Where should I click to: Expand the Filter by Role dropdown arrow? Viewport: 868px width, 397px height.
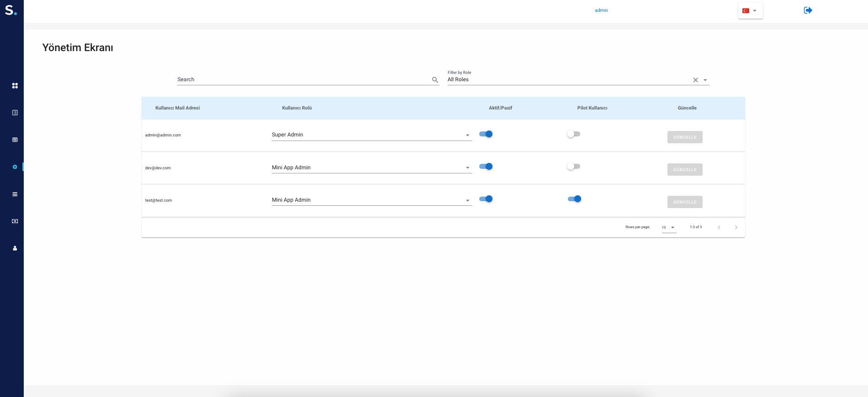tap(705, 80)
